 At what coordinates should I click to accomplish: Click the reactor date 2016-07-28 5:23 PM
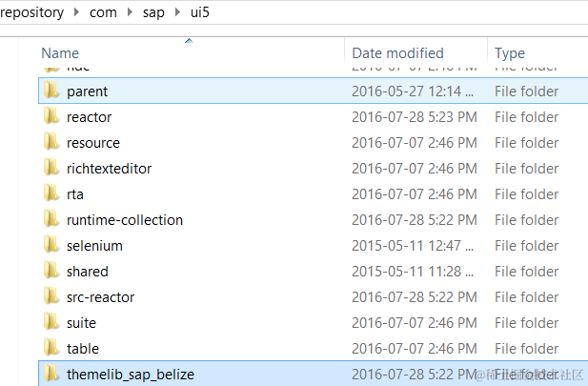click(x=415, y=117)
